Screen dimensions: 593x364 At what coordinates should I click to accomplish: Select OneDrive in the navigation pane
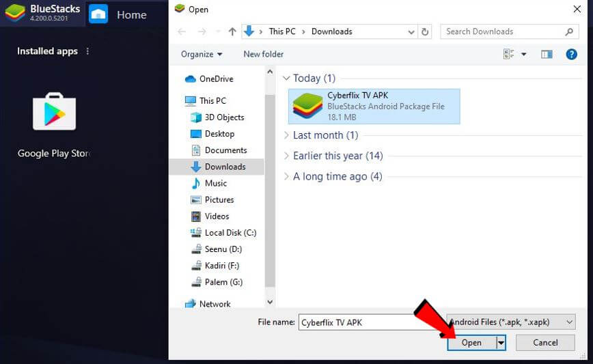217,79
